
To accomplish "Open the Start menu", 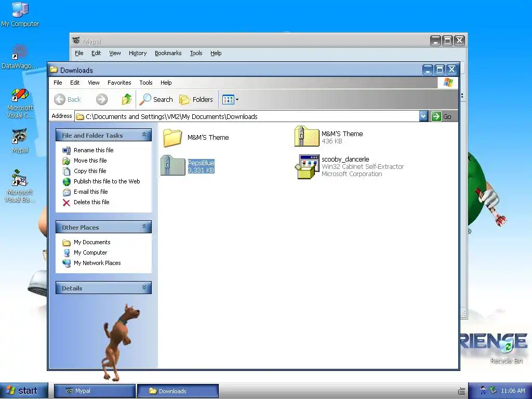I will (x=24, y=391).
